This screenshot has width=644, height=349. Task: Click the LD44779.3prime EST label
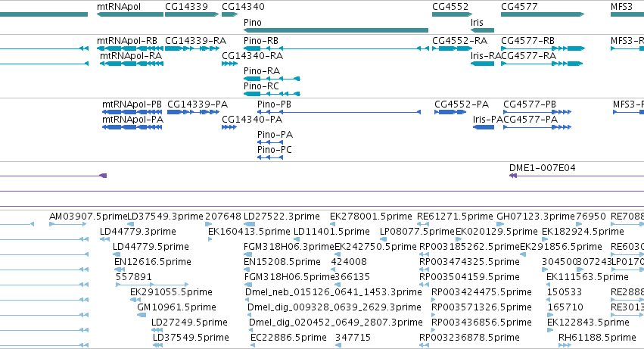tap(138, 232)
